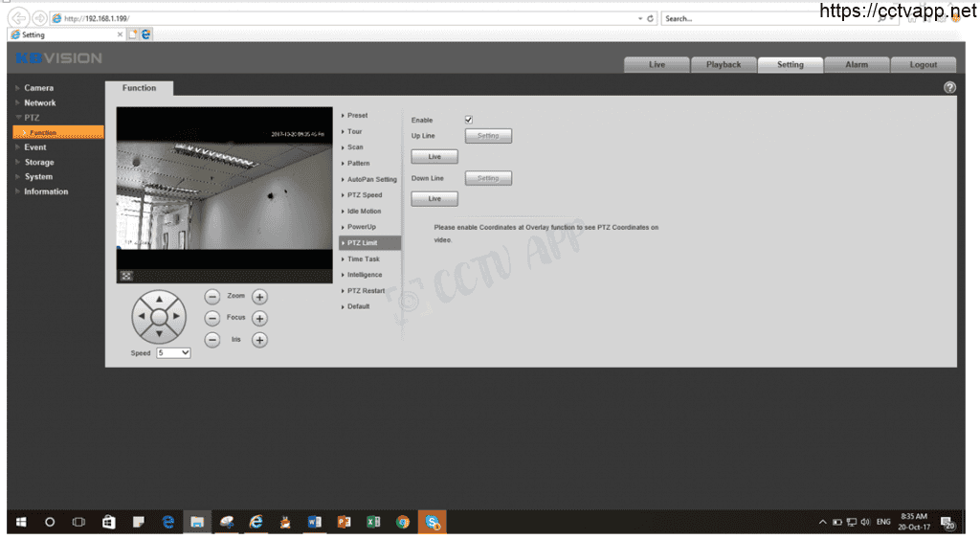Click the Live button under Up Line

(434, 157)
